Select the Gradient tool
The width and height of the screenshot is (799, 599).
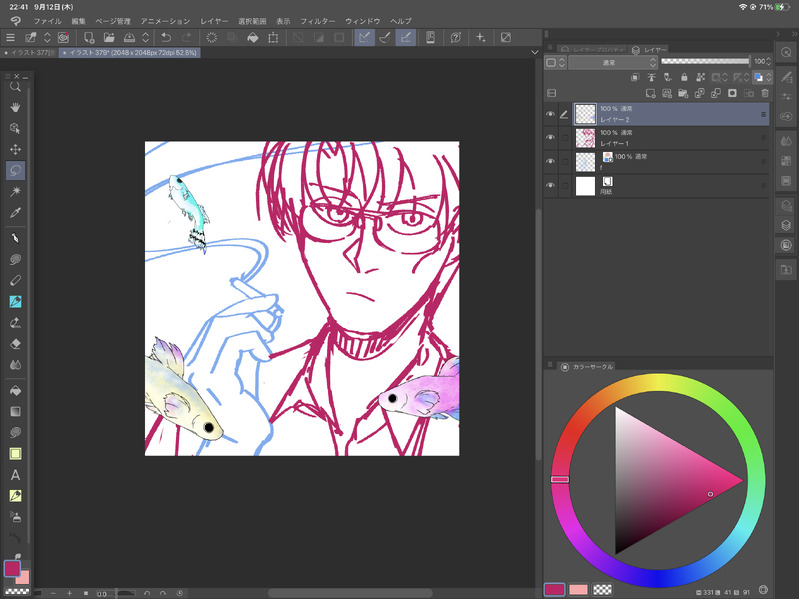tap(15, 412)
